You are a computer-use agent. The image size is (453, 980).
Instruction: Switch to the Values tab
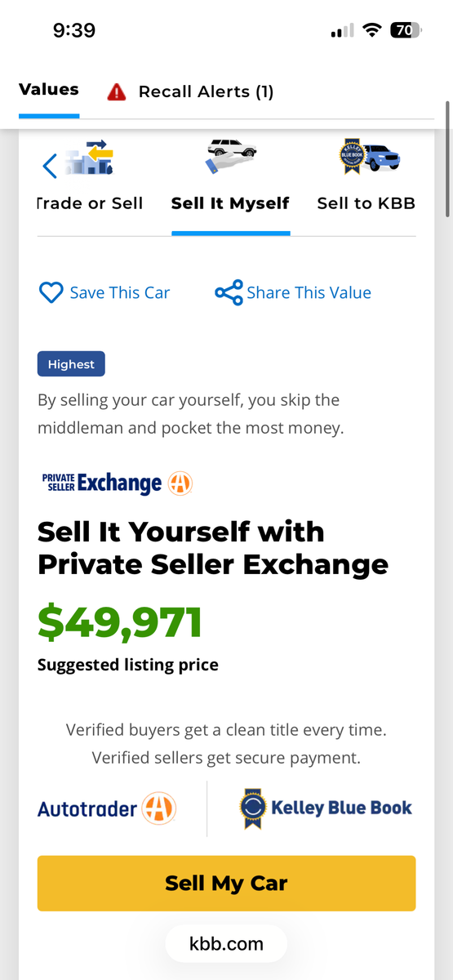click(49, 90)
